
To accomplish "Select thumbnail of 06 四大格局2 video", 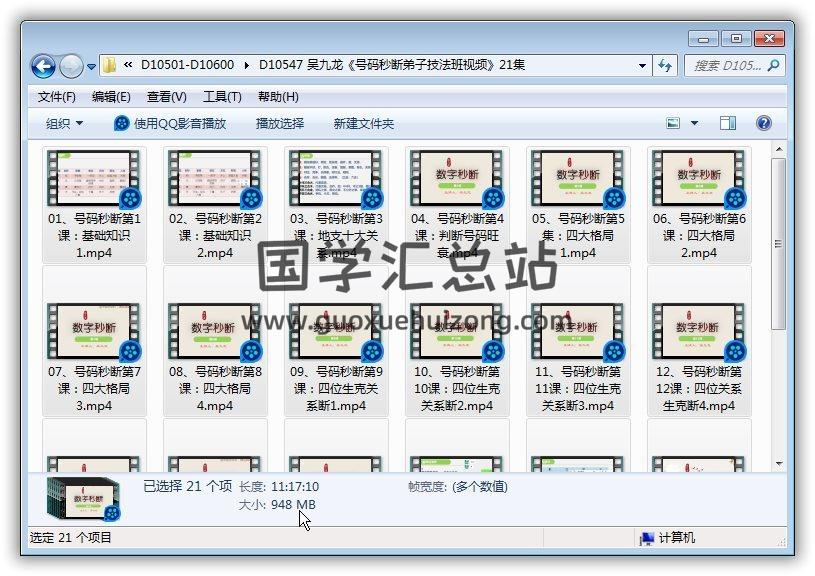I will pyautogui.click(x=699, y=178).
